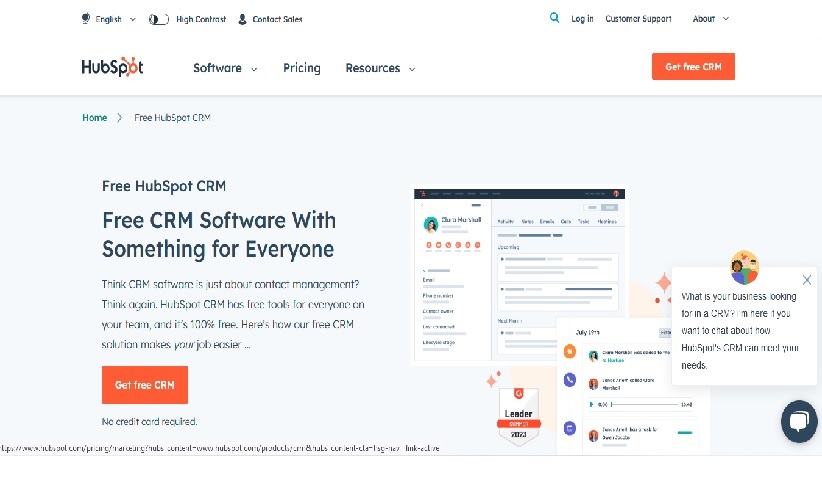Screen dimensions: 822x485
Task: Click the CRM dashboard preview image
Action: [x=519, y=274]
